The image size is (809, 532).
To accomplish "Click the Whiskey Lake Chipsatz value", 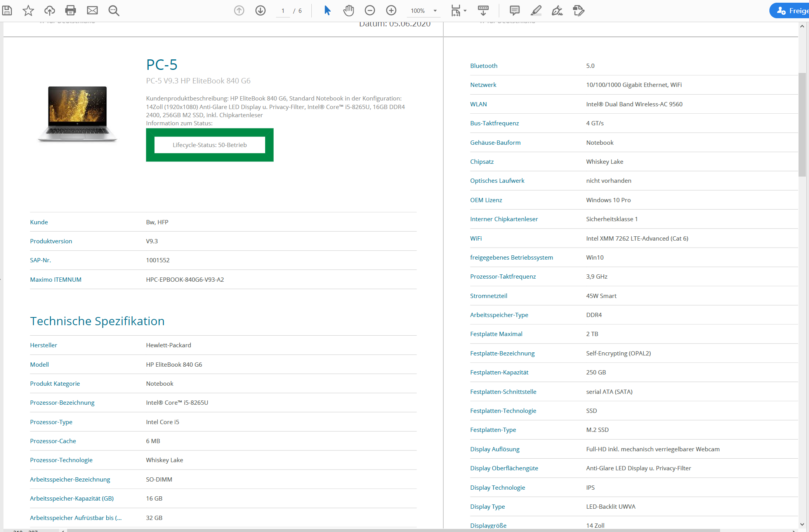I will point(605,161).
